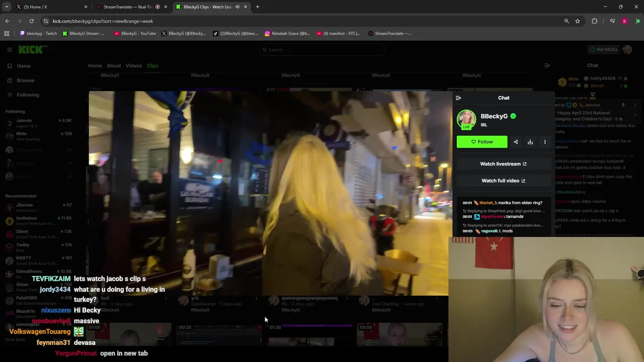Open the manifest - KTS YouTube bookmark
Viewport: 644px width, 362px height.
click(338, 34)
